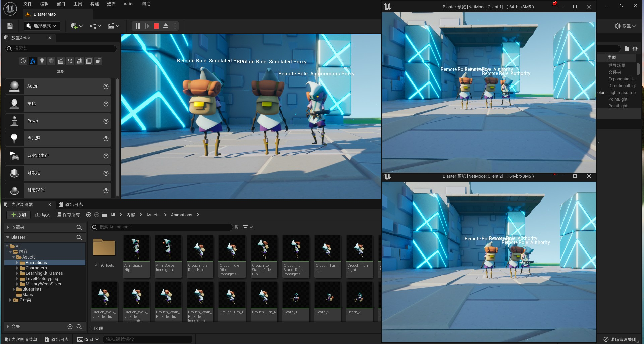Expand the 合集 collections section

pyautogui.click(x=7, y=327)
